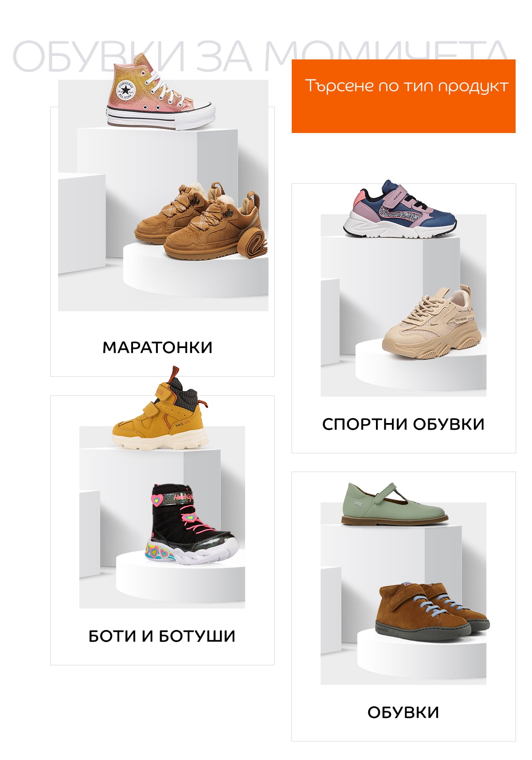Select the БОТИ И БОТУШИ category label
Viewport: 532px width, 760px height.
pyautogui.click(x=162, y=636)
